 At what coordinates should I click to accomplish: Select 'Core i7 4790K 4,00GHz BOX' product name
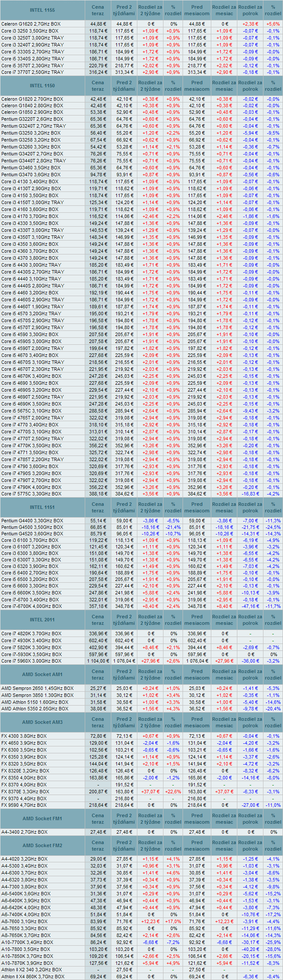31,487
